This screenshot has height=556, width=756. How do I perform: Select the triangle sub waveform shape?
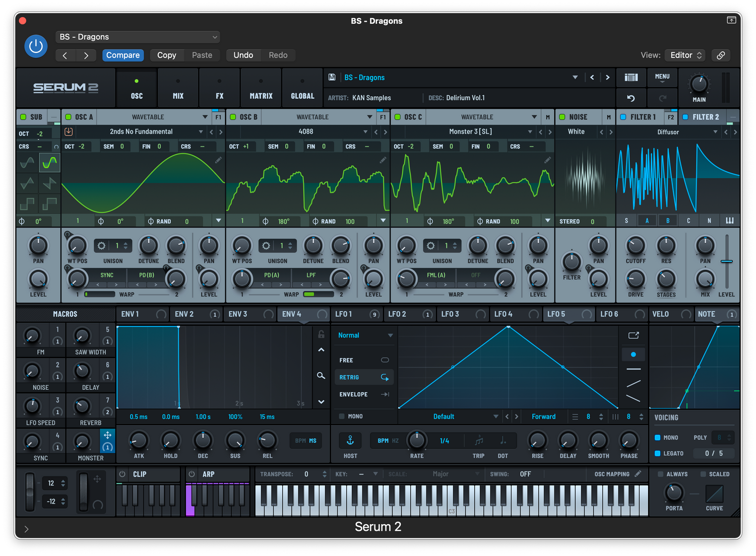click(27, 183)
